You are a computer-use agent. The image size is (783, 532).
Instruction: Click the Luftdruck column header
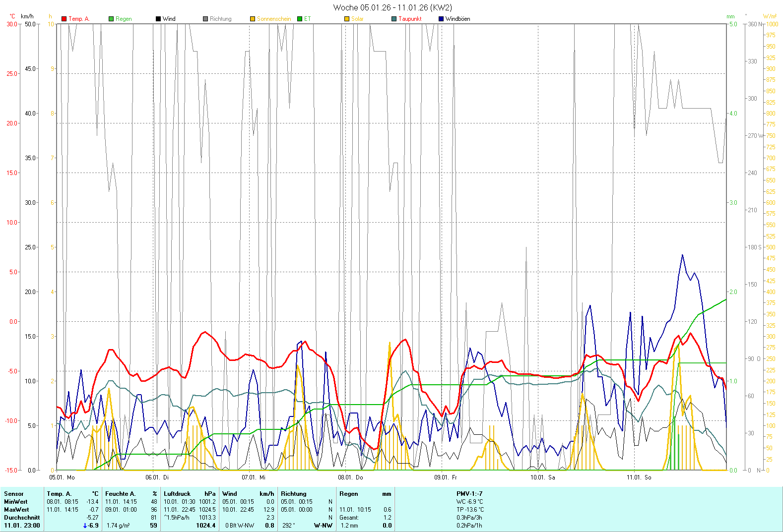177,494
